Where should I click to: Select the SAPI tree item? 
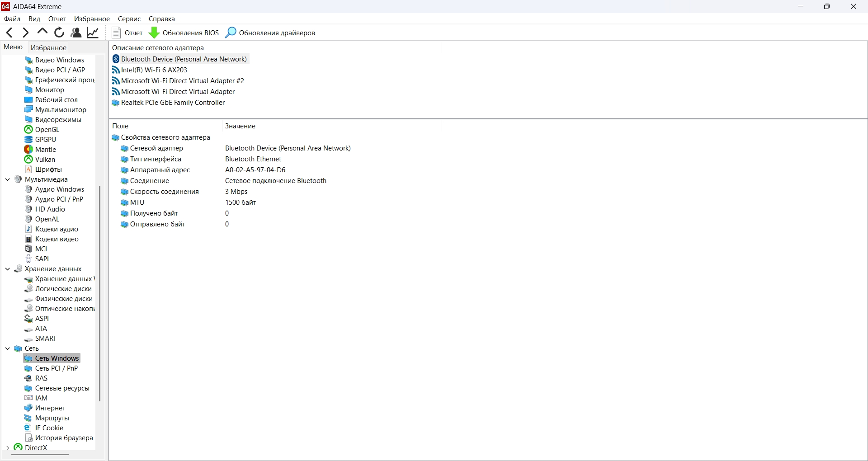[37, 259]
